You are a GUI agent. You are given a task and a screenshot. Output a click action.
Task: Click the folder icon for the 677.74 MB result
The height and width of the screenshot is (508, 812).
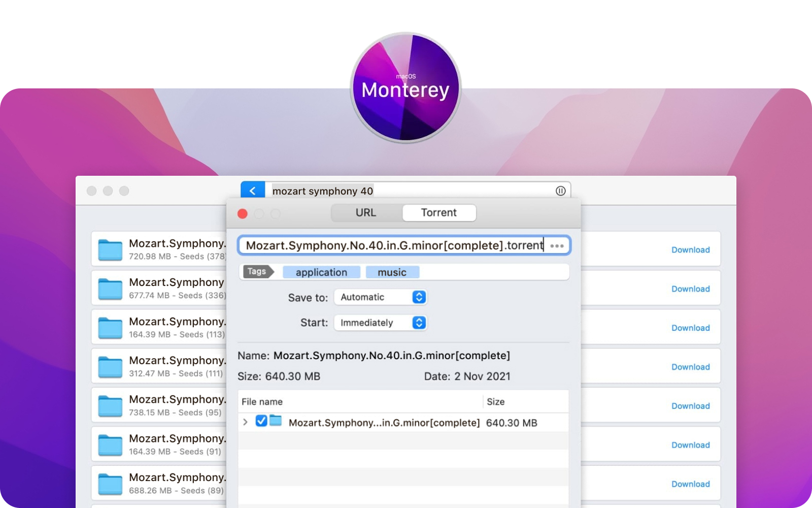point(110,289)
